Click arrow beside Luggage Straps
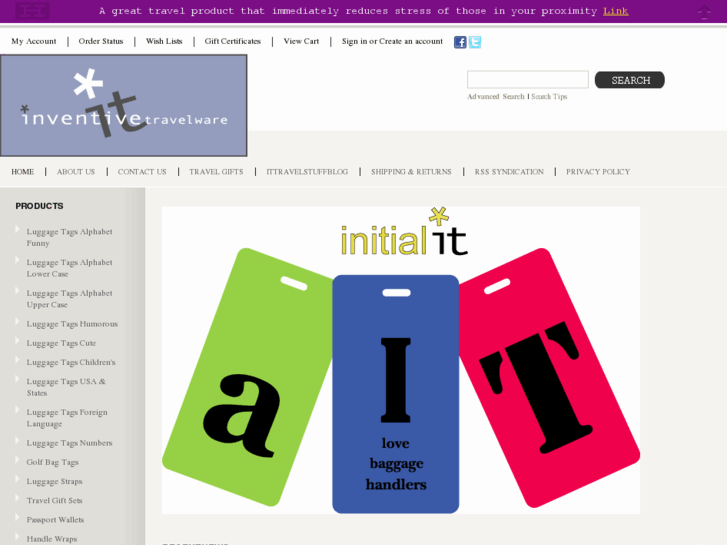 [17, 479]
